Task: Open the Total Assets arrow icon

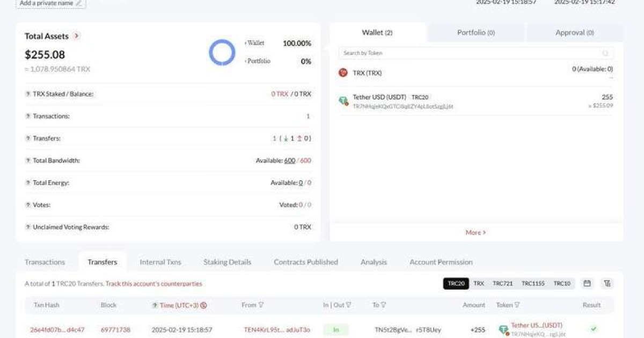Action: pyautogui.click(x=77, y=36)
